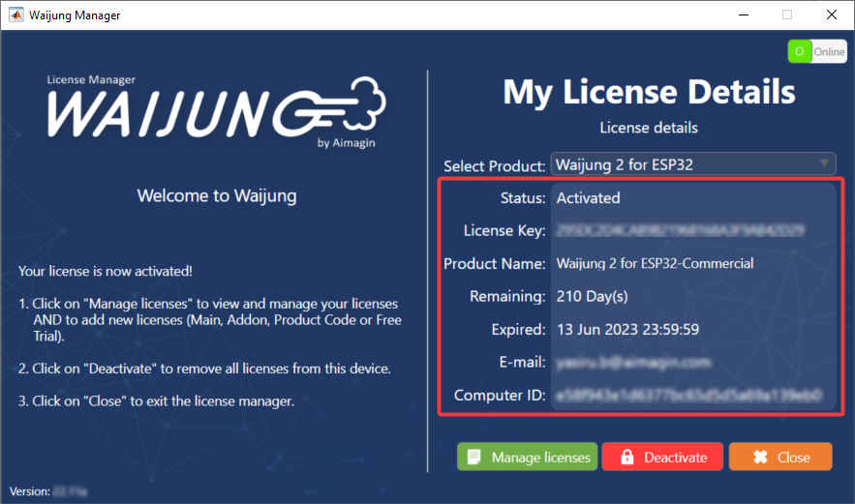
Task: Click the Deactivate button
Action: coord(662,457)
